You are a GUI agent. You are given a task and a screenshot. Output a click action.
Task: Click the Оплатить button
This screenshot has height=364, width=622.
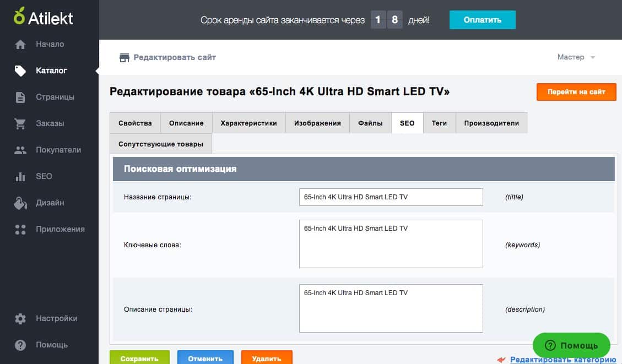[x=483, y=20]
